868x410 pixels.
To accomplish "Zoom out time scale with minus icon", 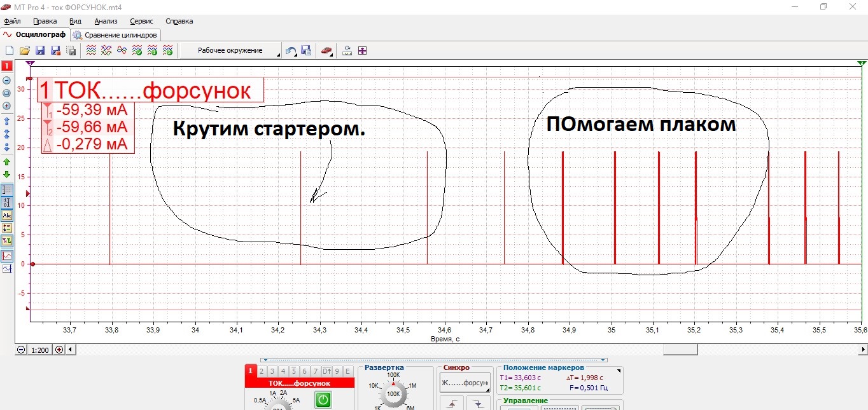I will (21, 350).
